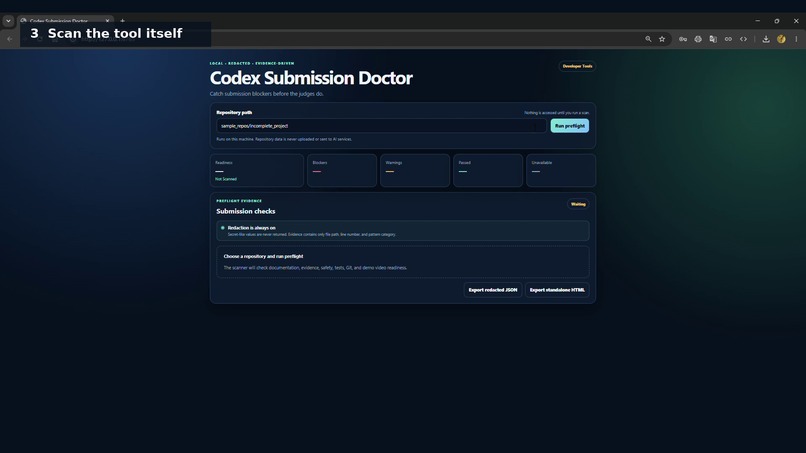Screen dimensions: 806x453
Task: Focus the Repository path input field
Action: [x=381, y=126]
